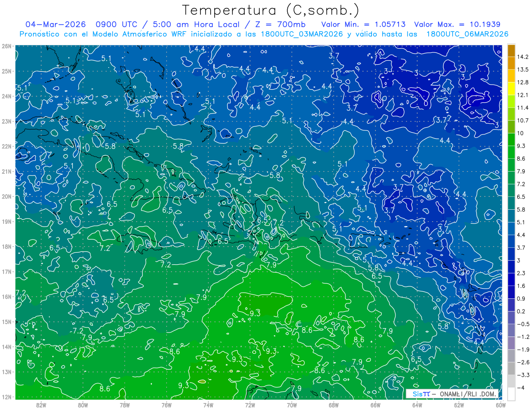Click the "0.9" label on the color scale
Screen dimensions: 532x411
click(521, 298)
